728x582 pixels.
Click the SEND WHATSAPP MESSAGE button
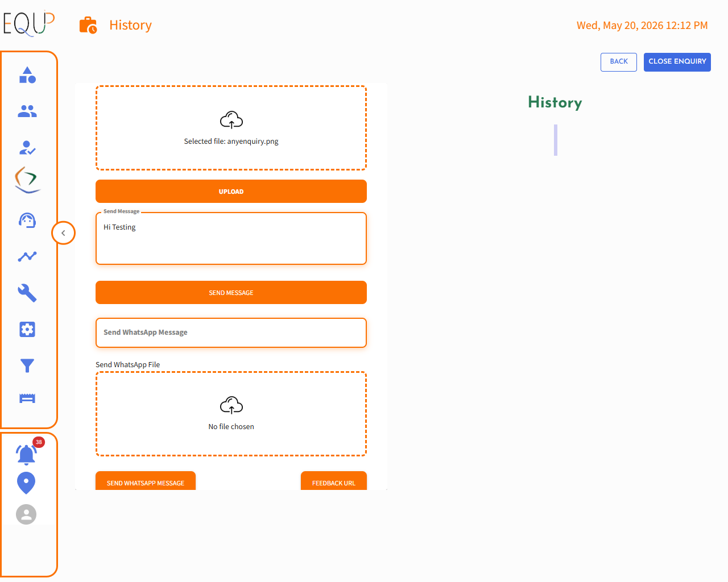click(146, 482)
